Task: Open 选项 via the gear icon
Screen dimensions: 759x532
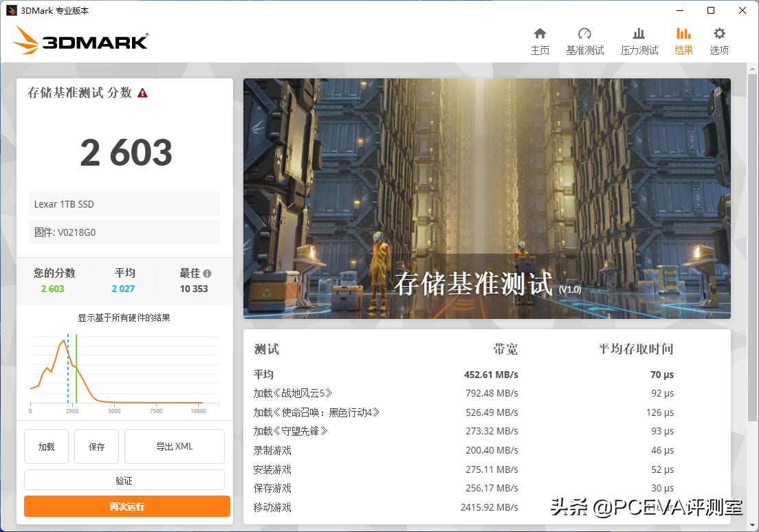Action: click(719, 40)
